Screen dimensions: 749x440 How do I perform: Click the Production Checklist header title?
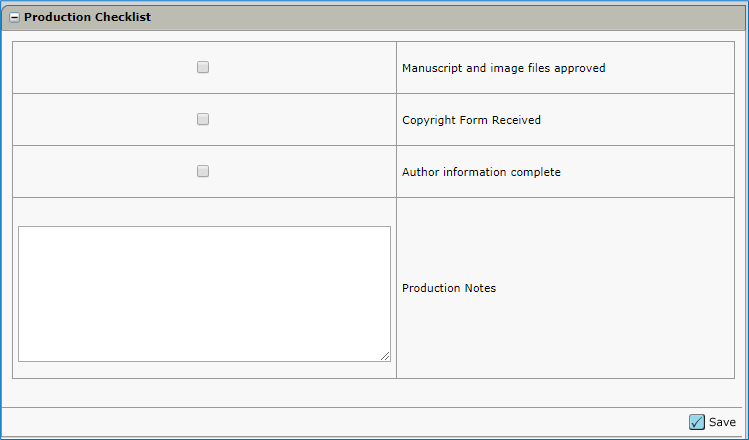pos(87,17)
